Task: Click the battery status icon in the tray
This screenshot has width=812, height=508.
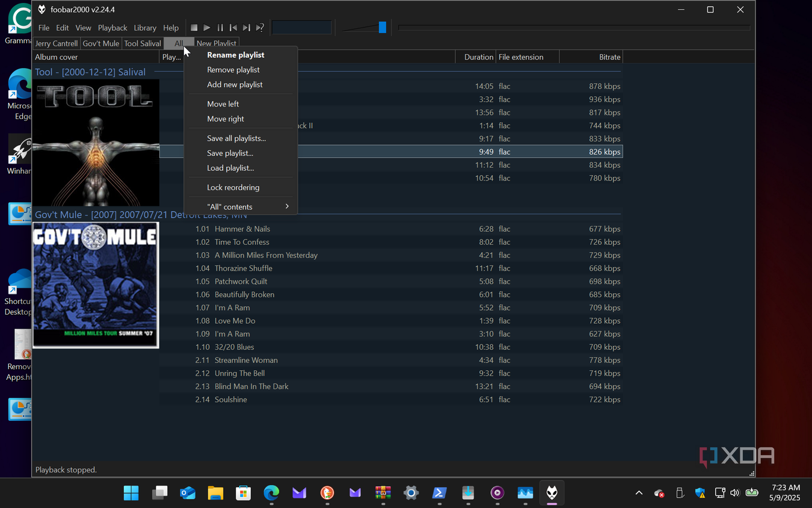Action: click(x=752, y=493)
